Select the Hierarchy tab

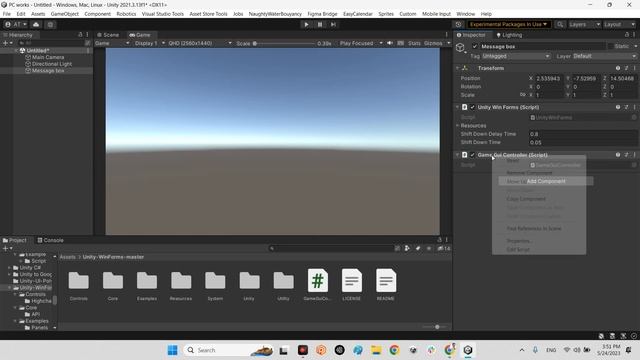click(18, 35)
